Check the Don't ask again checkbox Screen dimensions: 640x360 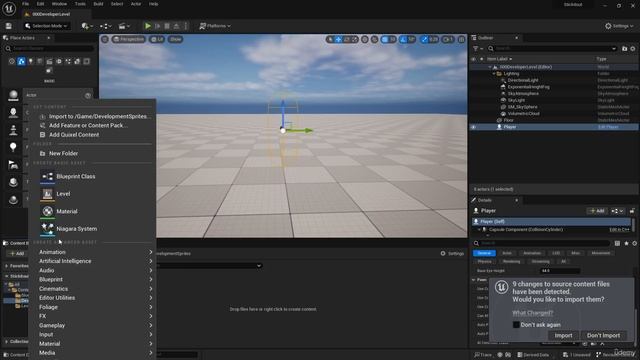pos(516,325)
